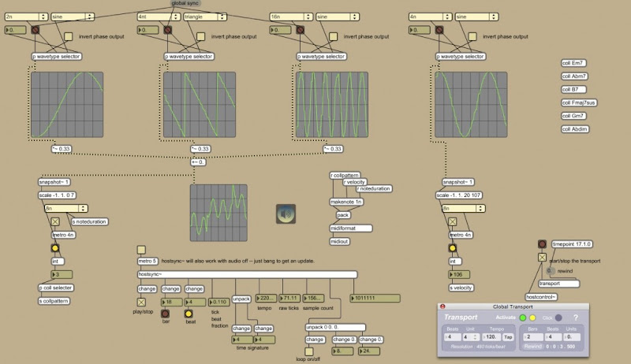The image size is (631, 364).
Task: Toggle the X box above metro 4n near s noteduration
Action: (x=55, y=221)
